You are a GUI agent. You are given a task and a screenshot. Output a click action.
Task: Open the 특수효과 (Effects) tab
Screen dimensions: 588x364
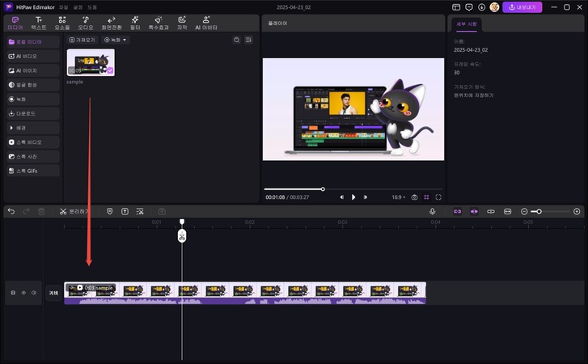tap(159, 23)
